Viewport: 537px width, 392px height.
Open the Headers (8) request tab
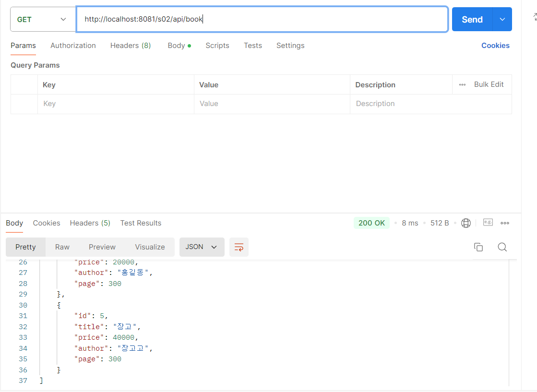131,45
